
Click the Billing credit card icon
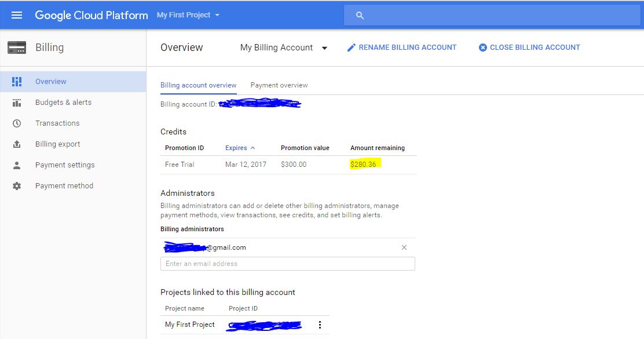(17, 48)
